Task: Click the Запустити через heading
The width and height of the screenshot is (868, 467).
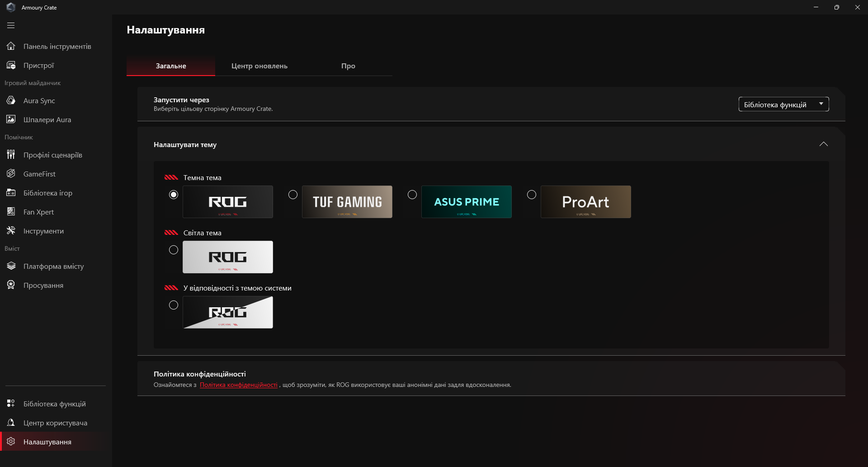Action: (x=181, y=100)
